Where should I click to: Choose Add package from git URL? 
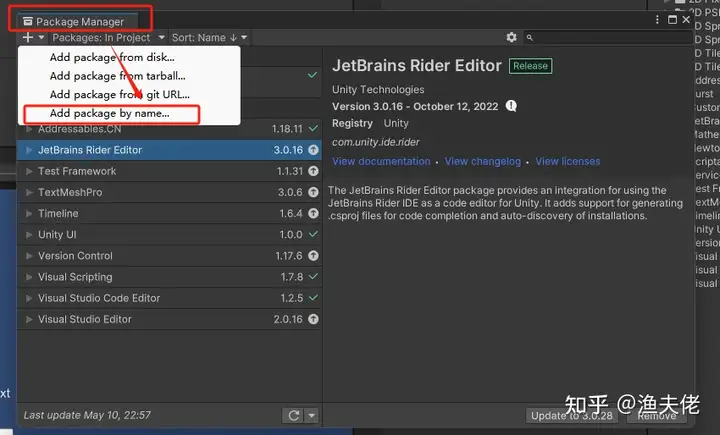pyautogui.click(x=129, y=94)
